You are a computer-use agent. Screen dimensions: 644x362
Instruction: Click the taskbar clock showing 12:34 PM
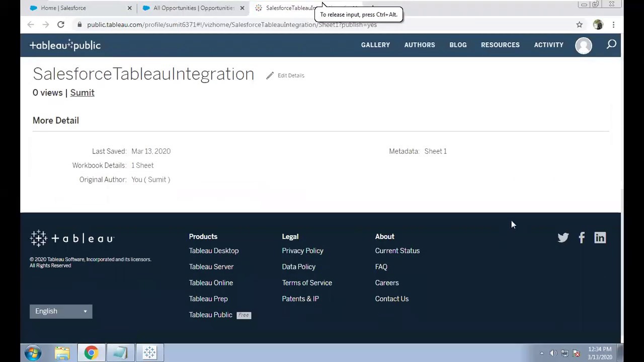coord(600,353)
